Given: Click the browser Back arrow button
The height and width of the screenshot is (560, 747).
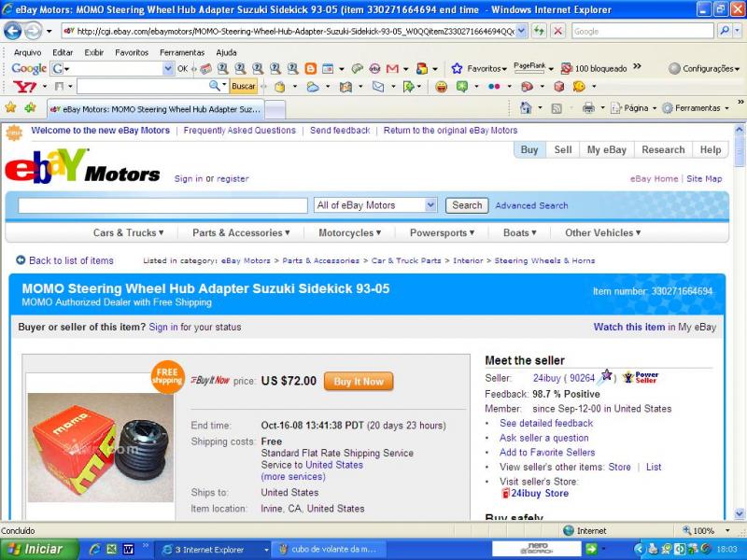Looking at the screenshot, I should 12,32.
